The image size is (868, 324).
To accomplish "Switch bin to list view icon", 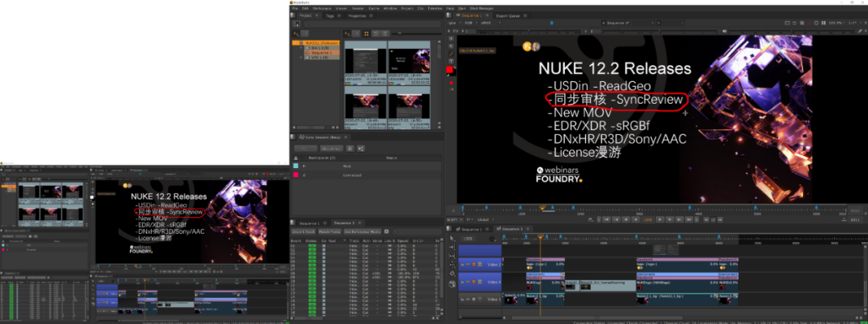I will coord(385,34).
